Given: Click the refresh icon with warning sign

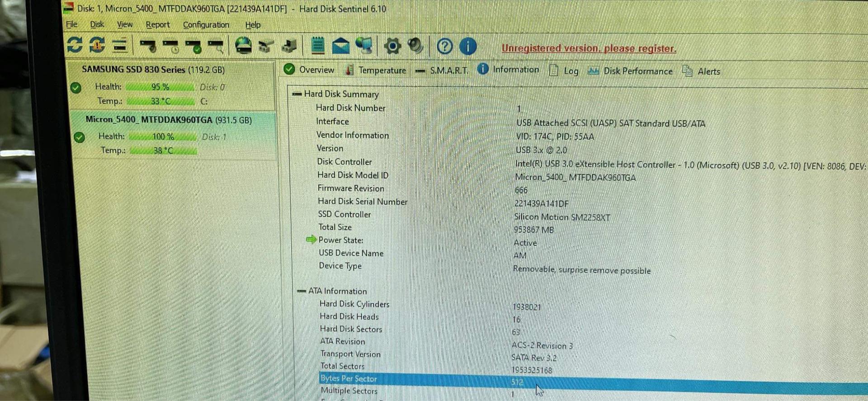Looking at the screenshot, I should tap(97, 45).
